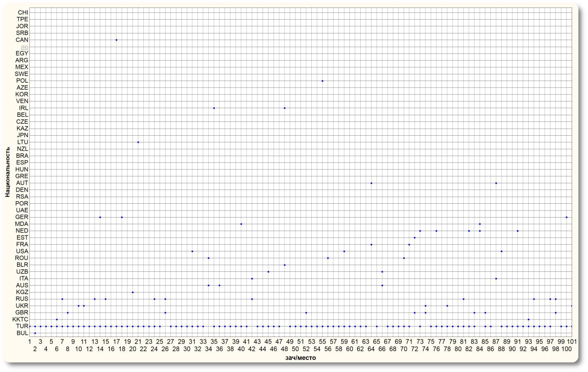Select the SRB axis label
The height and width of the screenshot is (372, 588).
click(22, 33)
